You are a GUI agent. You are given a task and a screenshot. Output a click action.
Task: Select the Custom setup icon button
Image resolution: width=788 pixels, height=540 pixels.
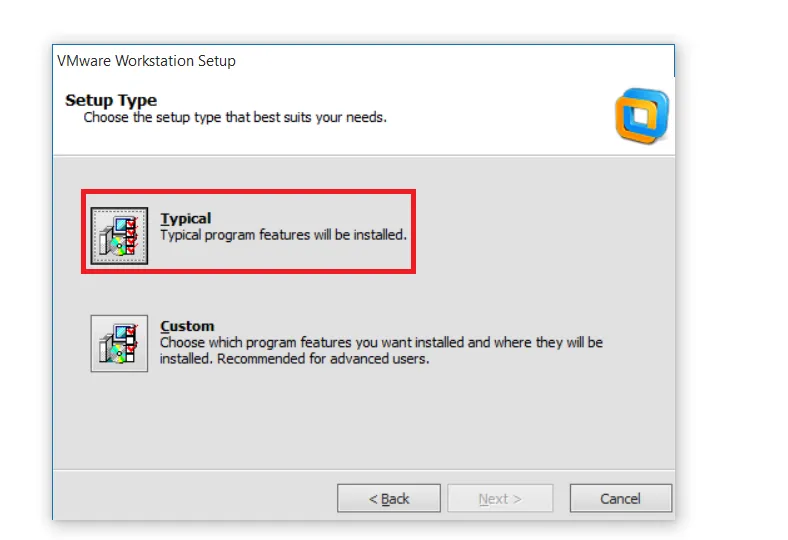[x=119, y=343]
